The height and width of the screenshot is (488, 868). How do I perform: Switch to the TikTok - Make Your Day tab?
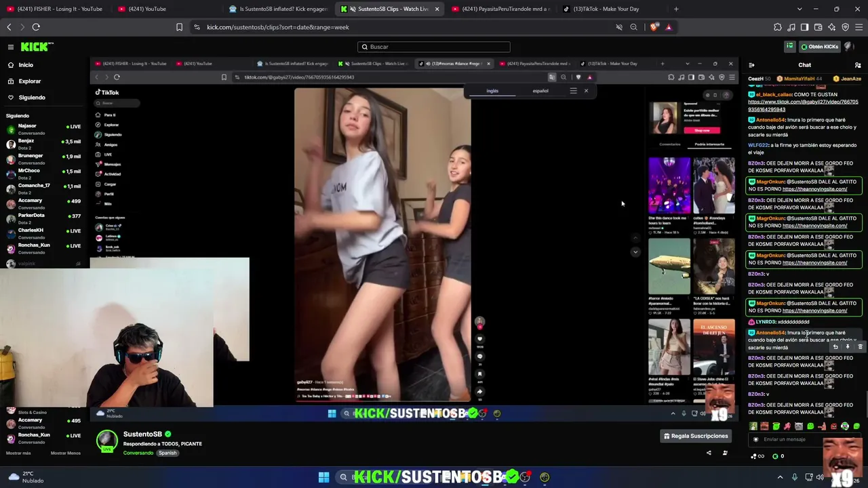pyautogui.click(x=611, y=9)
